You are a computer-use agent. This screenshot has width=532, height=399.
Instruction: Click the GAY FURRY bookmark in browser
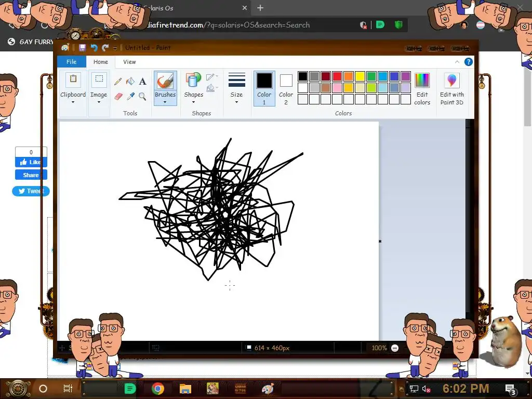point(30,42)
